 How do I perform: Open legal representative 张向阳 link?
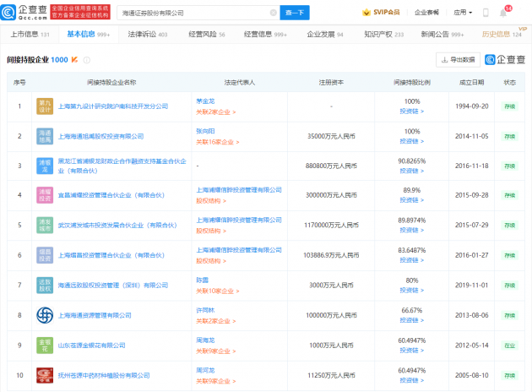point(207,131)
